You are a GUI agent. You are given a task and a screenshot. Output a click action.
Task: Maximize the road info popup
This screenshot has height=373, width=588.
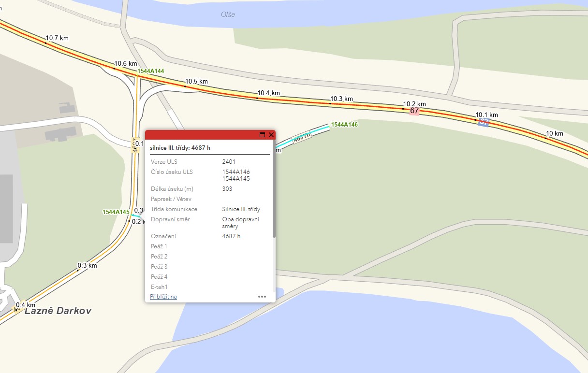click(263, 135)
